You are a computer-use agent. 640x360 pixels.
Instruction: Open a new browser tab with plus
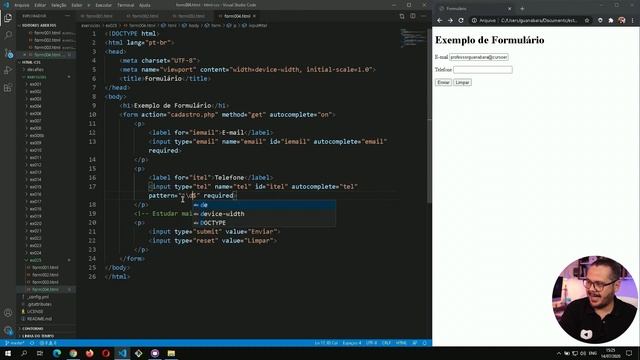tap(522, 9)
